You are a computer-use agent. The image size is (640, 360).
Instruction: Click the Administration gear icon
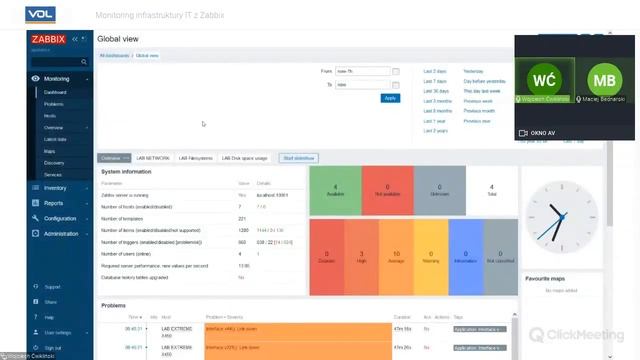(x=36, y=233)
